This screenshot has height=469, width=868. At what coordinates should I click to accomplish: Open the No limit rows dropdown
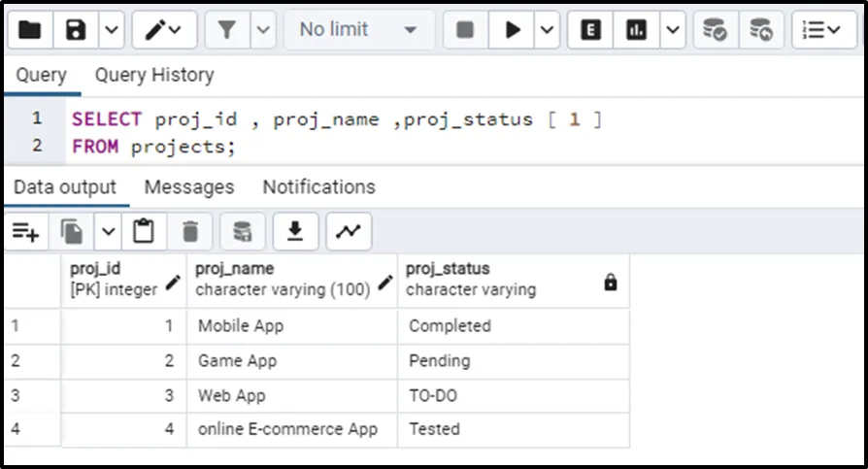[x=358, y=30]
